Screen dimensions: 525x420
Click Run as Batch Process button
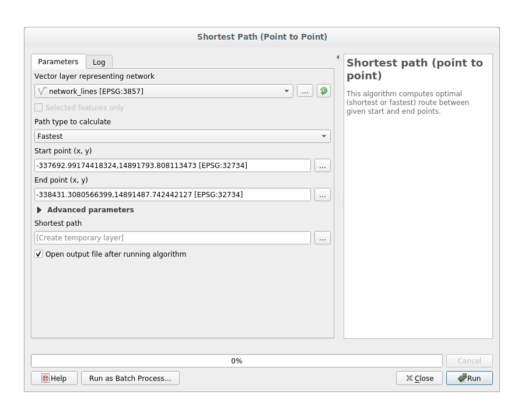[130, 378]
